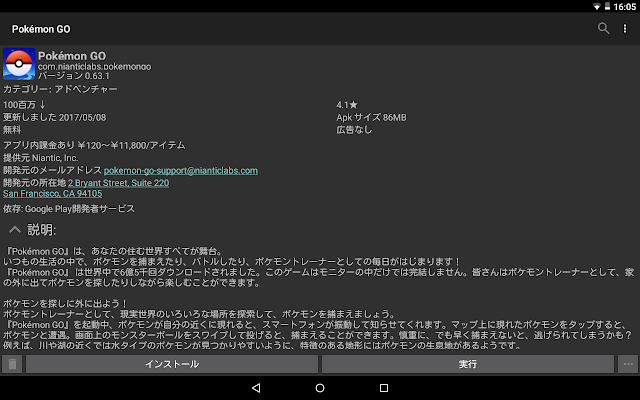
Task: Tap the 依存: Google Play開発者サービス line
Action: tap(69, 209)
